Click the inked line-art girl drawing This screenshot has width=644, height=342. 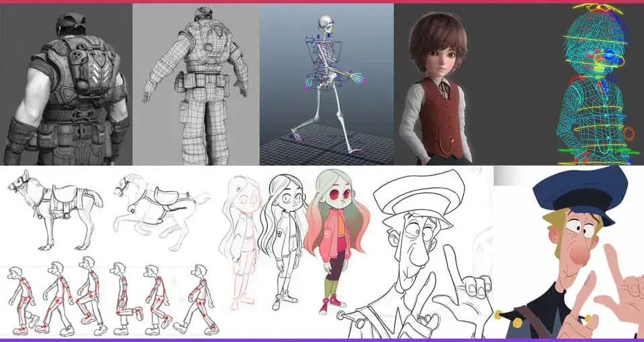[284, 242]
